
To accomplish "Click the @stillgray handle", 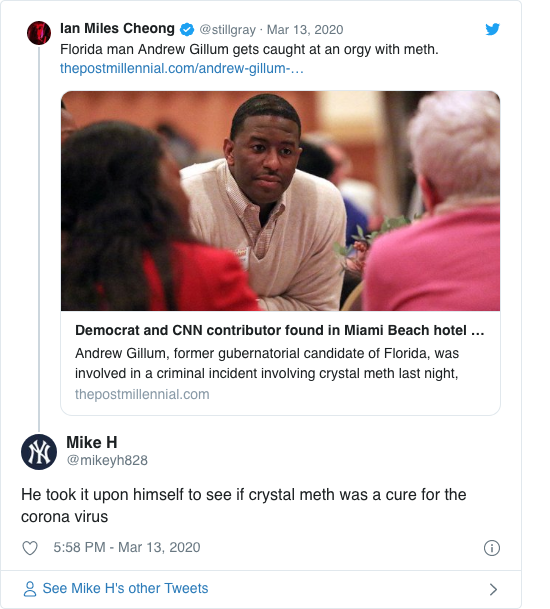I will pyautogui.click(x=227, y=30).
